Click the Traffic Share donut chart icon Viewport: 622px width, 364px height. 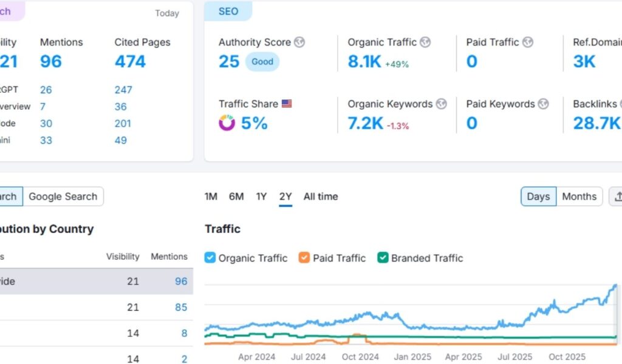227,123
